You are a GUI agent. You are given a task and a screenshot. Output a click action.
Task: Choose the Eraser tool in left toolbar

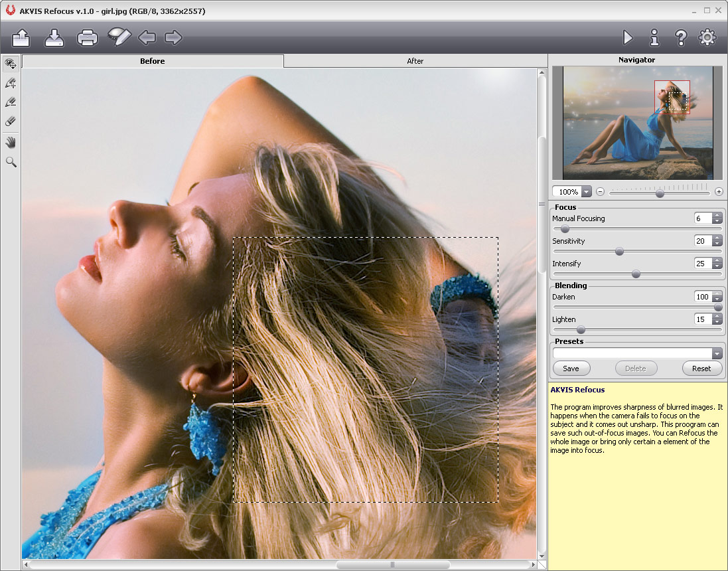pos(11,122)
